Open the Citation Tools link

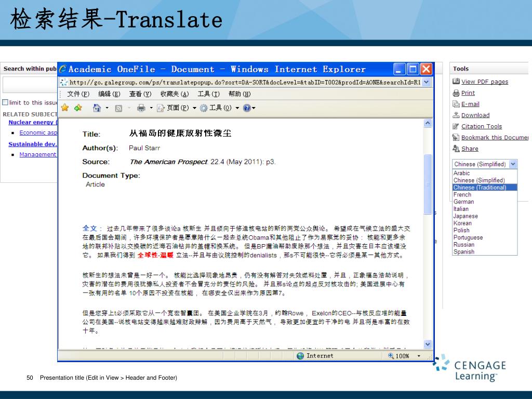482,126
